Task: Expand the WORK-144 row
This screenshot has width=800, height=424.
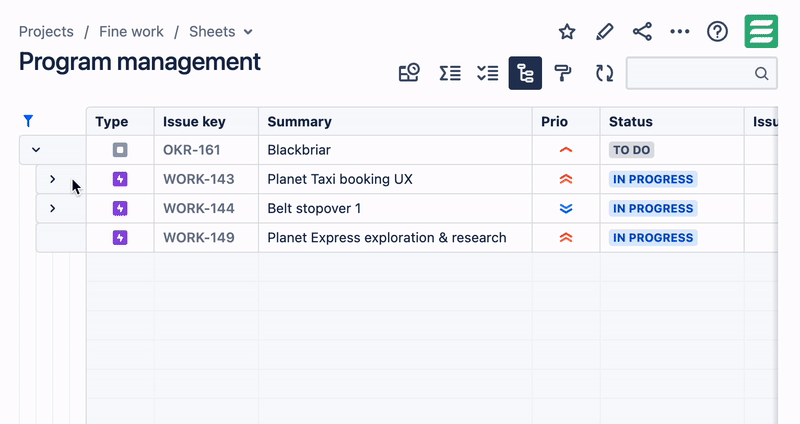Action: (x=52, y=209)
